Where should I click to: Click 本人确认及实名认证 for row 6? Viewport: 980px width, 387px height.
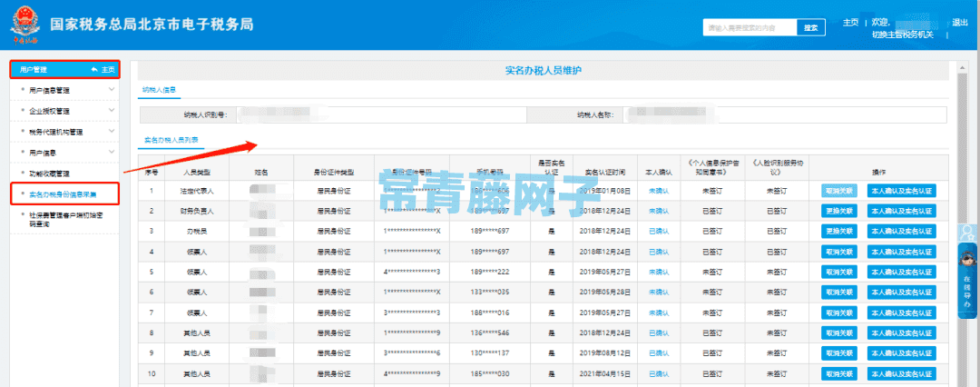pyautogui.click(x=901, y=293)
